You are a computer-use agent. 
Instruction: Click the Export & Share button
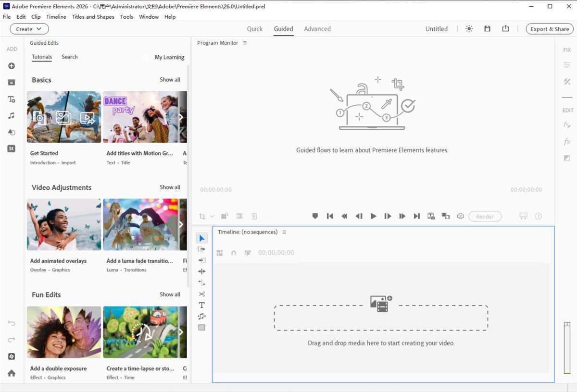tap(550, 29)
